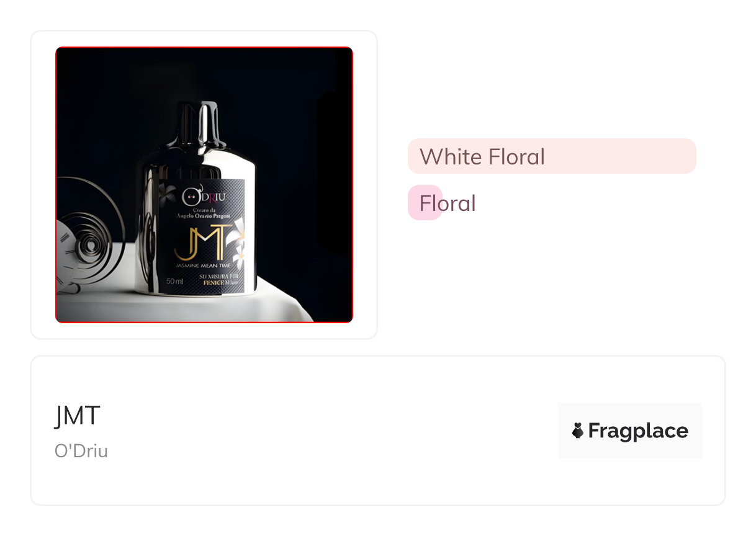Open the JMT perfume title
This screenshot has width=756, height=536.
[x=78, y=416]
